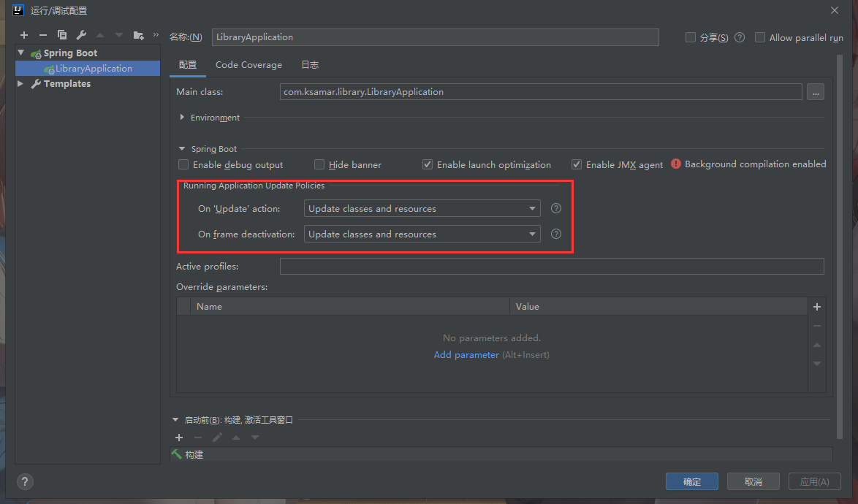Add new configuration with plus icon
The height and width of the screenshot is (504, 858).
[x=24, y=35]
